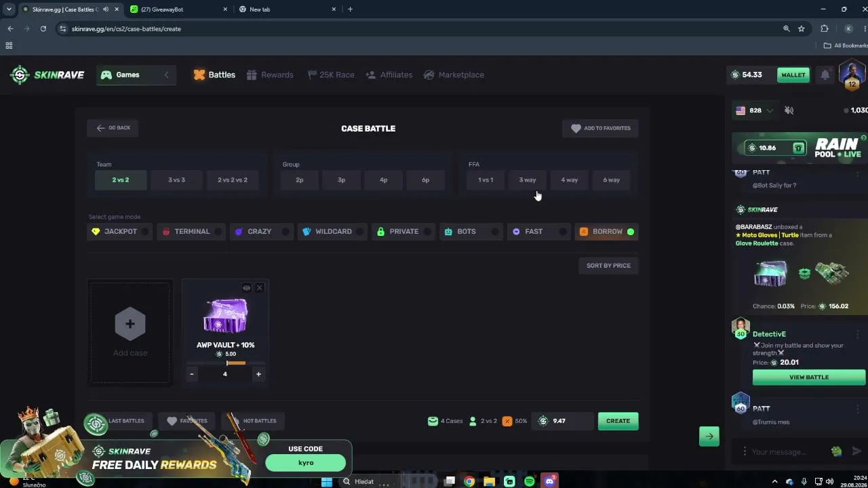This screenshot has width=868, height=488.
Task: Select the 6p group mode
Action: [x=426, y=180]
